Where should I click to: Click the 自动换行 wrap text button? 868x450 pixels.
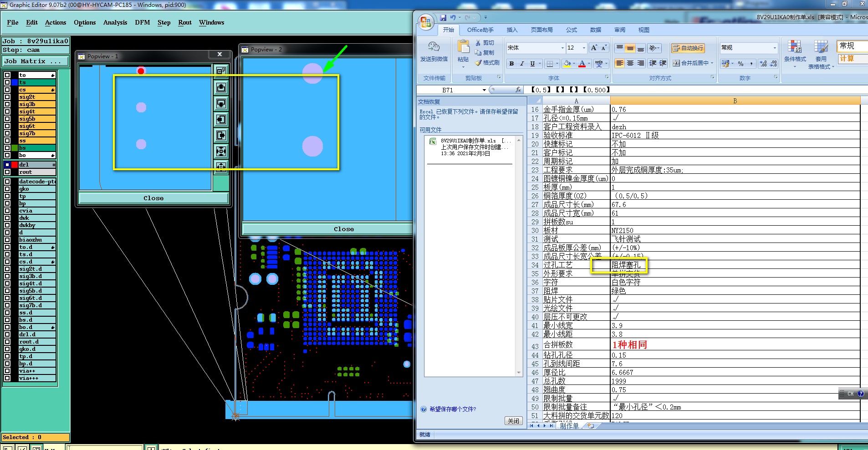(688, 48)
